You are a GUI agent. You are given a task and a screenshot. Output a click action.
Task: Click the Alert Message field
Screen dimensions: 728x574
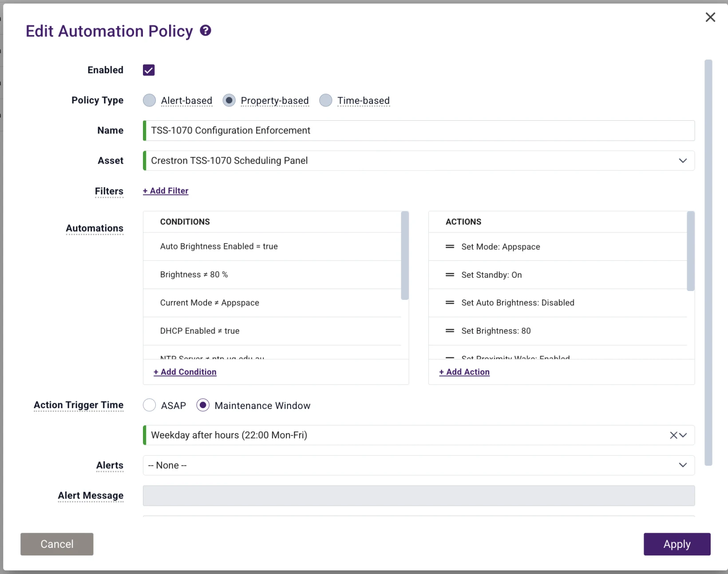click(419, 495)
